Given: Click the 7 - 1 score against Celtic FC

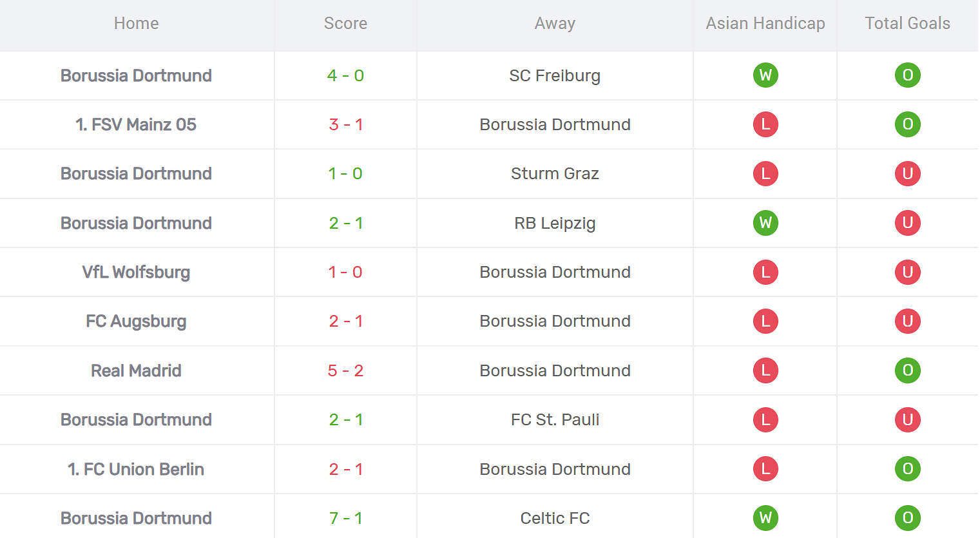Looking at the screenshot, I should click(345, 518).
